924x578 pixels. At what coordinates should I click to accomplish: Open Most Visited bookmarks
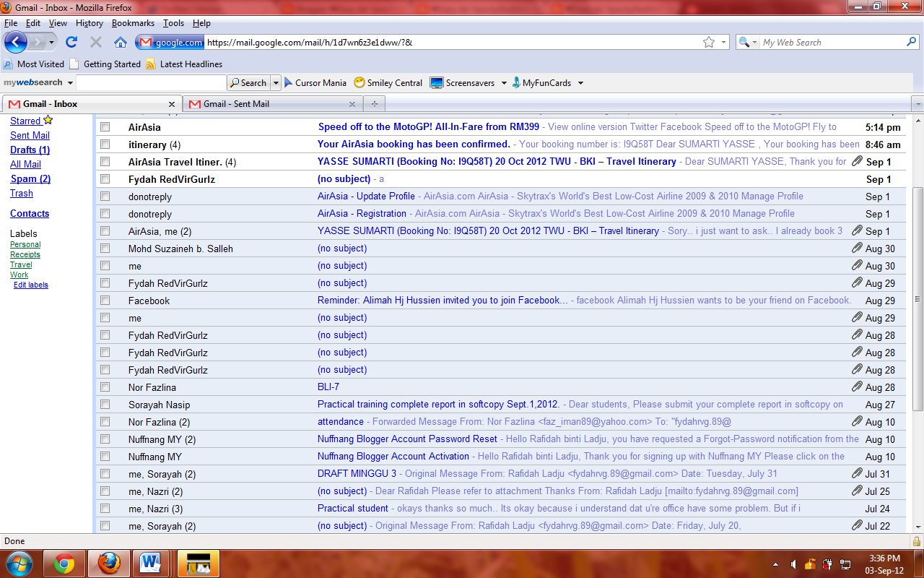[x=34, y=64]
